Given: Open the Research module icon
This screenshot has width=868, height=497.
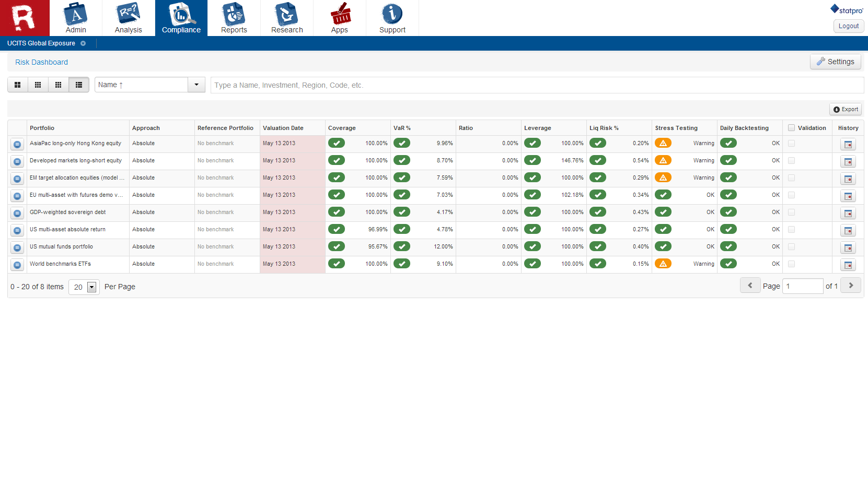Looking at the screenshot, I should pyautogui.click(x=287, y=18).
